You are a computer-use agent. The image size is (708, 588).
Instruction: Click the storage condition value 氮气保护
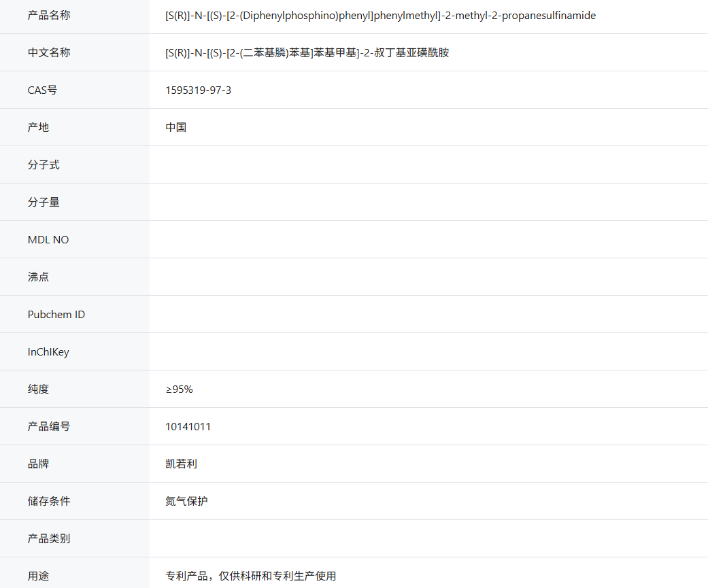coord(186,501)
